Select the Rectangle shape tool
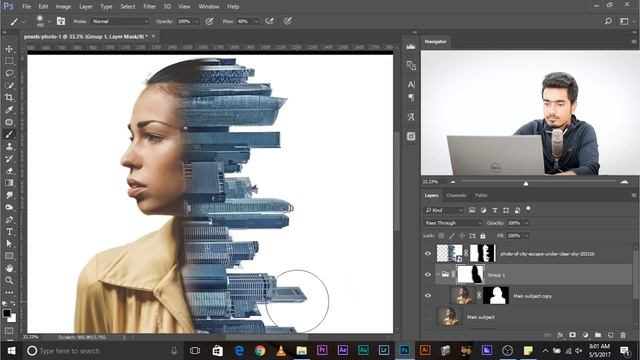 point(9,256)
